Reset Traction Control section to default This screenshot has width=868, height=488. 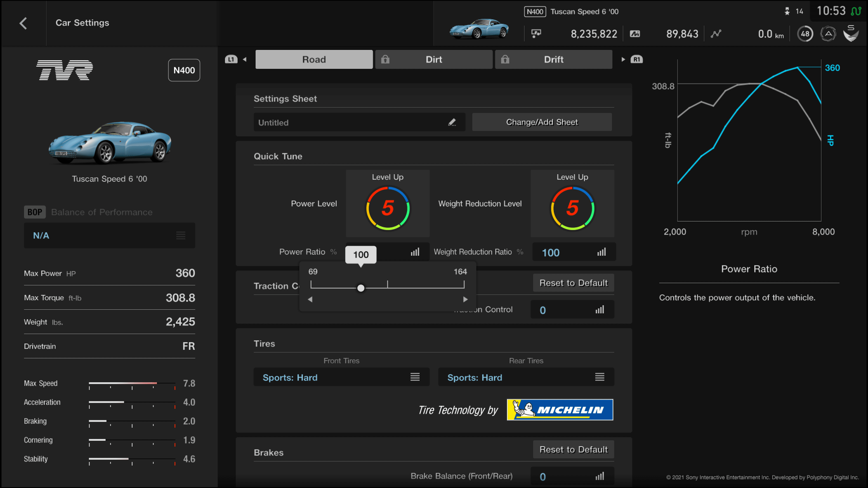(x=573, y=283)
